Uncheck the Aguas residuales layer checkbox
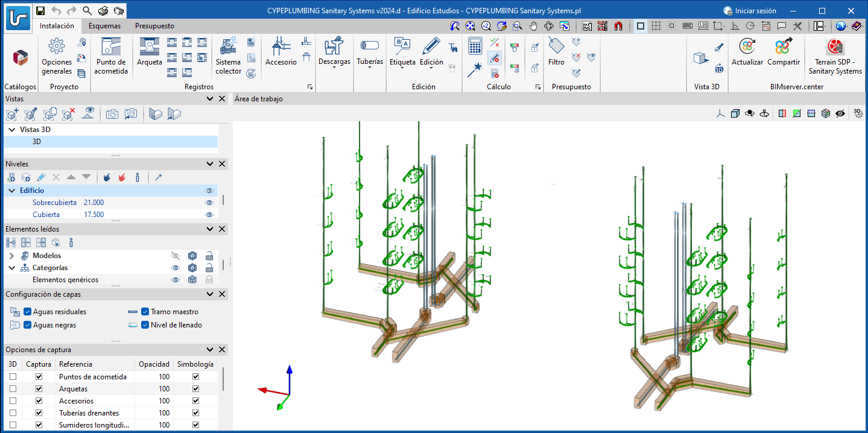Image resolution: width=868 pixels, height=433 pixels. pyautogui.click(x=28, y=312)
